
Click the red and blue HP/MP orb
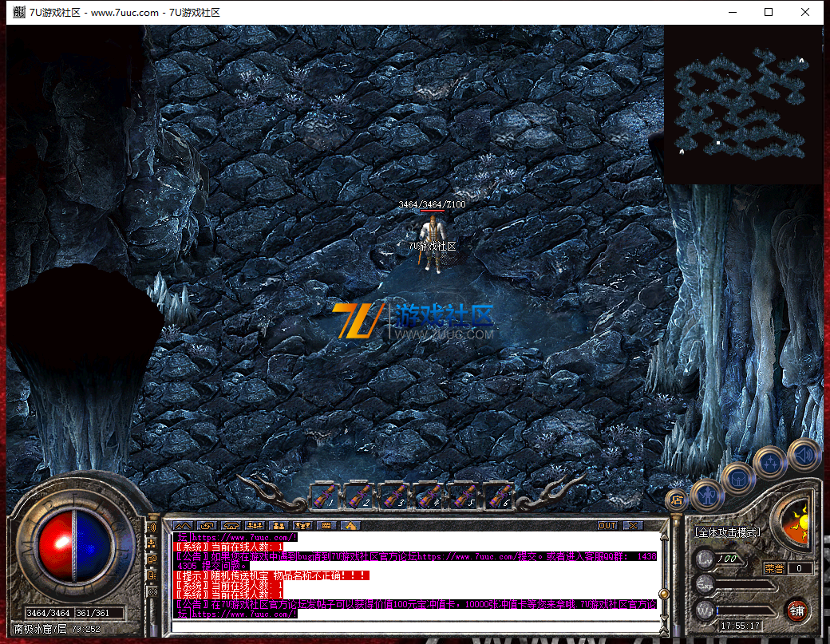(x=74, y=545)
